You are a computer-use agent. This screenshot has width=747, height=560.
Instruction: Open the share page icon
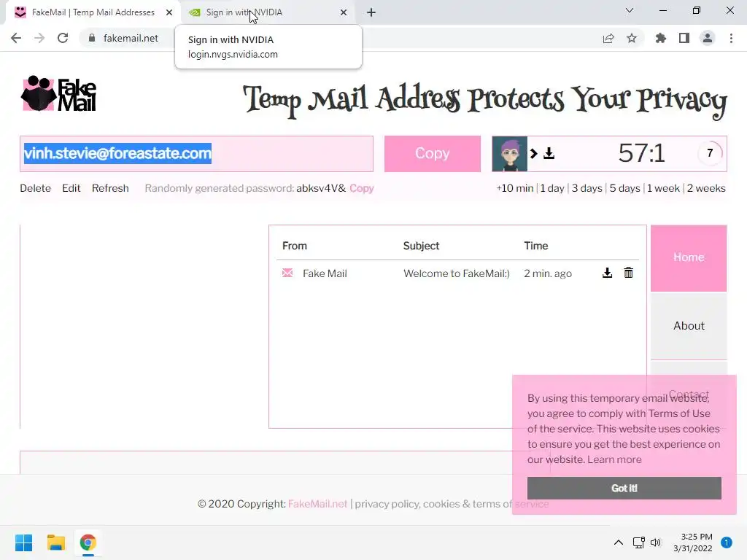coord(608,39)
